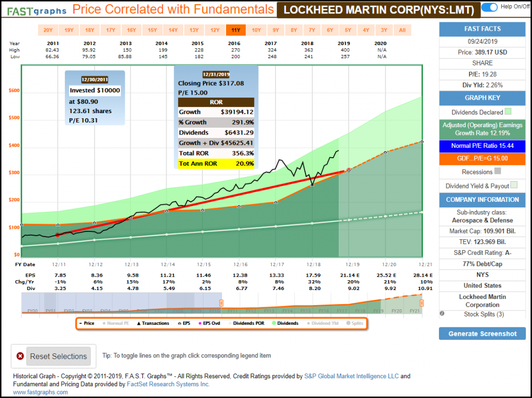Viewport: 532px width, 398px height.
Task: Click the red X reset icon
Action: click(x=20, y=356)
